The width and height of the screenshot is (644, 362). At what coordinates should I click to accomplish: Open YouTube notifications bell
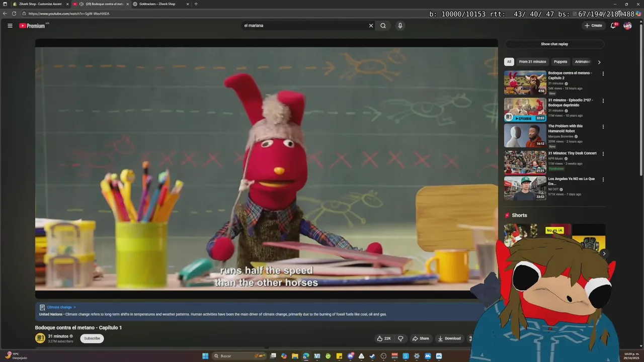(613, 26)
